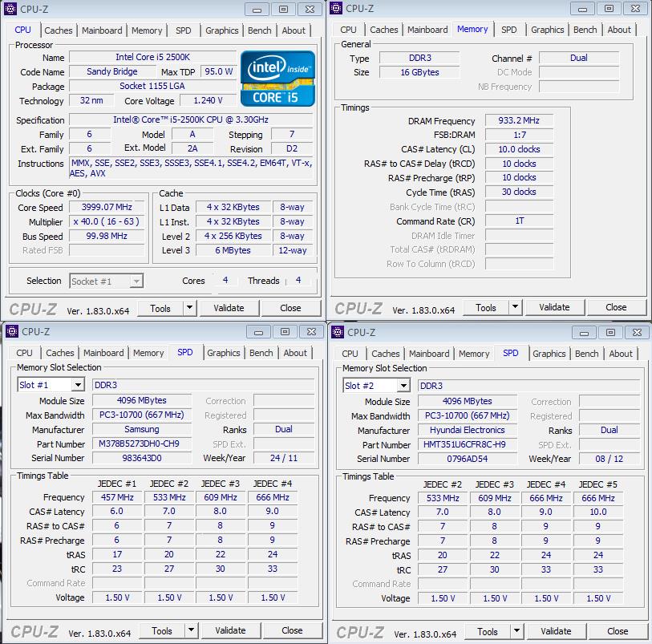
Task: Click the Specification field i5-2500K CPU @ 3.30GHz
Action: (x=191, y=119)
